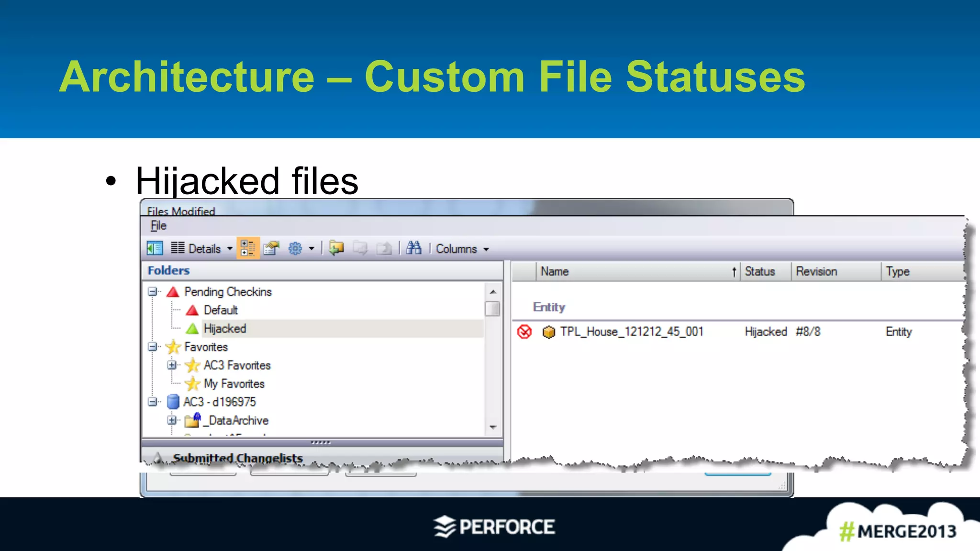
Task: Sort by the Status column header
Action: pyautogui.click(x=766, y=271)
